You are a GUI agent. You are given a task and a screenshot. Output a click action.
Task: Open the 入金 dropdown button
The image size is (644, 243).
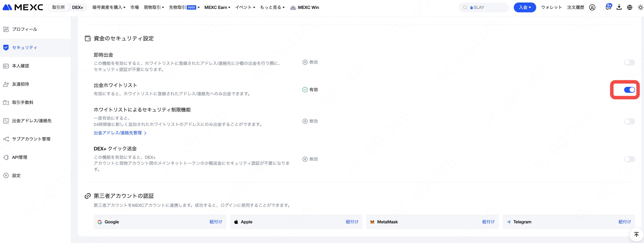click(x=525, y=8)
